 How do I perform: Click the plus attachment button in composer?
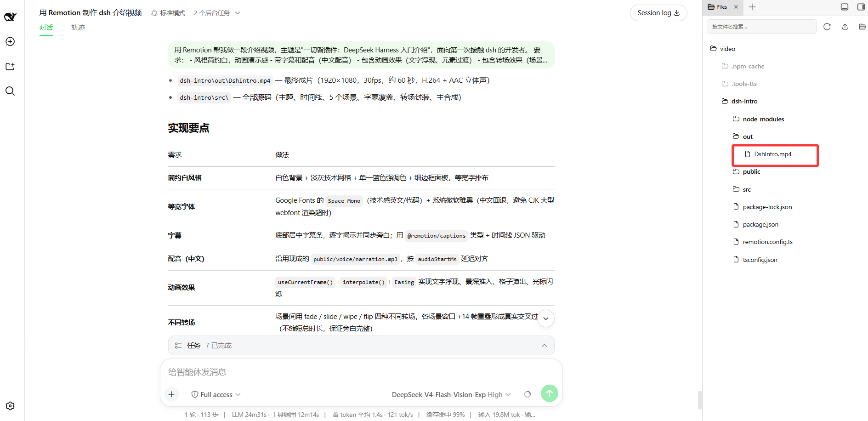point(171,394)
